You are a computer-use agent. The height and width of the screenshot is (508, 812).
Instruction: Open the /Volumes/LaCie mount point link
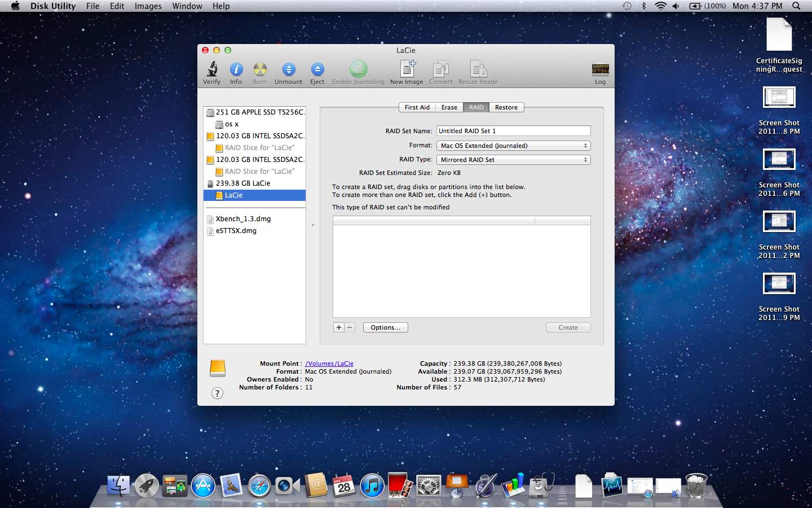tap(329, 364)
